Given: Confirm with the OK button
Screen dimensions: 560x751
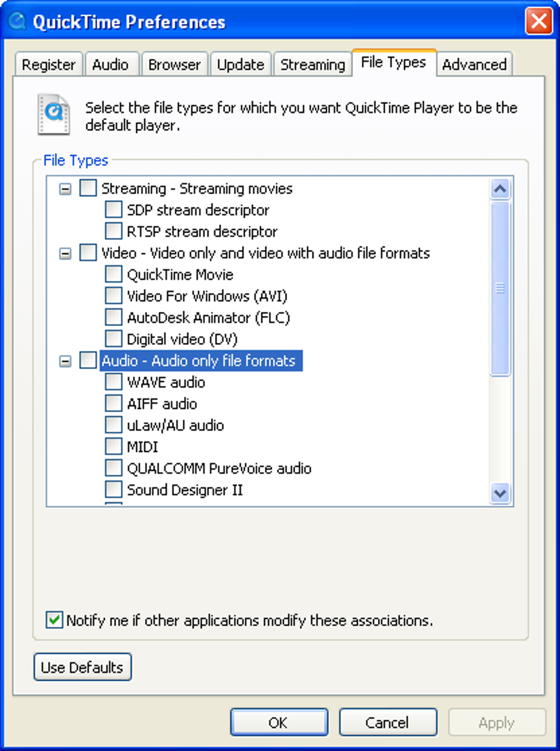Looking at the screenshot, I should coord(278,722).
